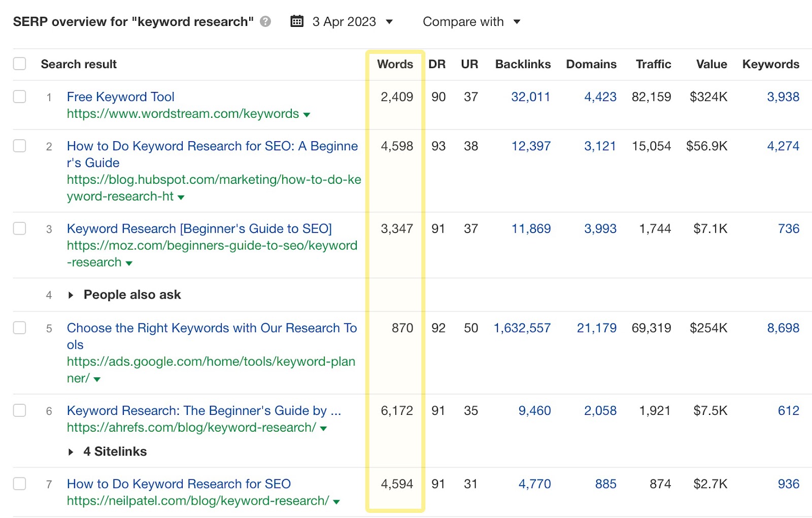Open the Free Keyword Tool result link

pos(120,96)
